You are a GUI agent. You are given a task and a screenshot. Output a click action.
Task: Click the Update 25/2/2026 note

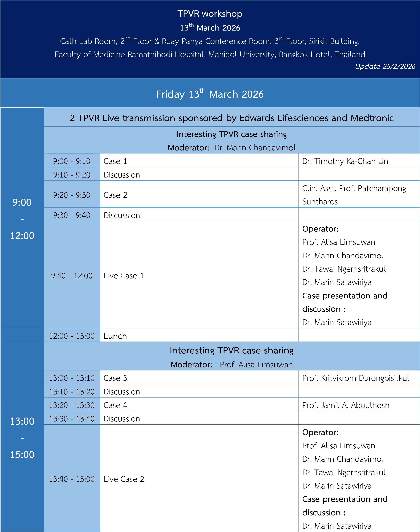pos(385,67)
